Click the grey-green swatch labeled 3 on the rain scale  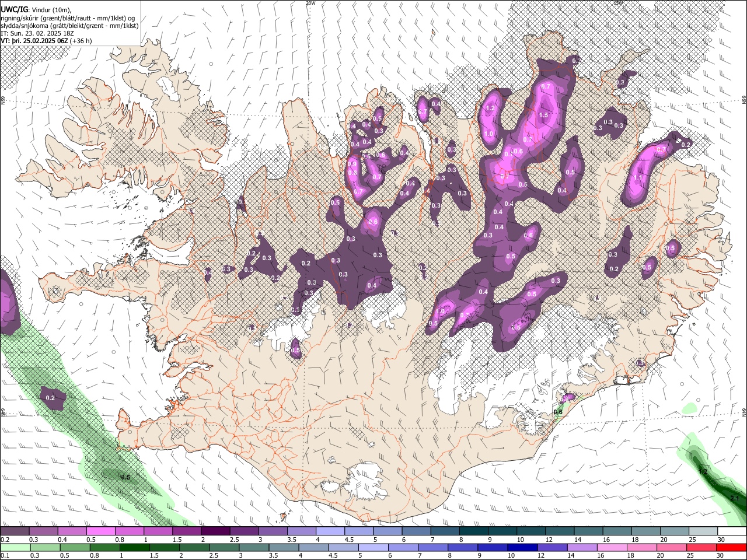click(x=254, y=547)
